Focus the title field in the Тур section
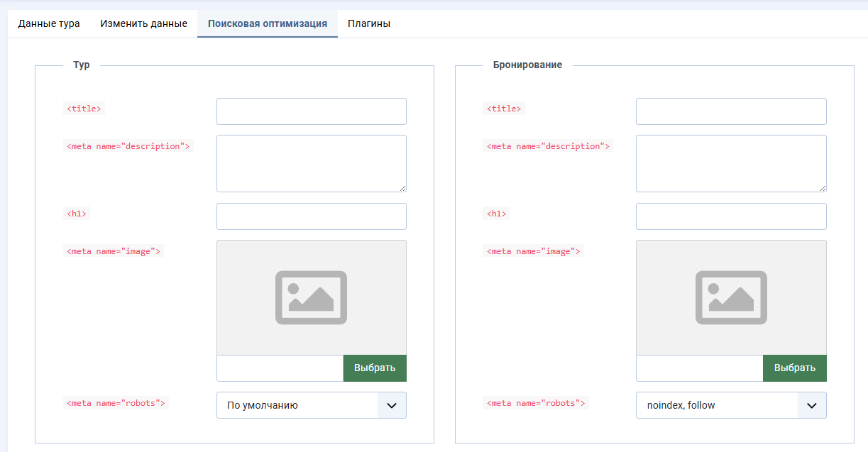The height and width of the screenshot is (452, 868). coord(312,111)
